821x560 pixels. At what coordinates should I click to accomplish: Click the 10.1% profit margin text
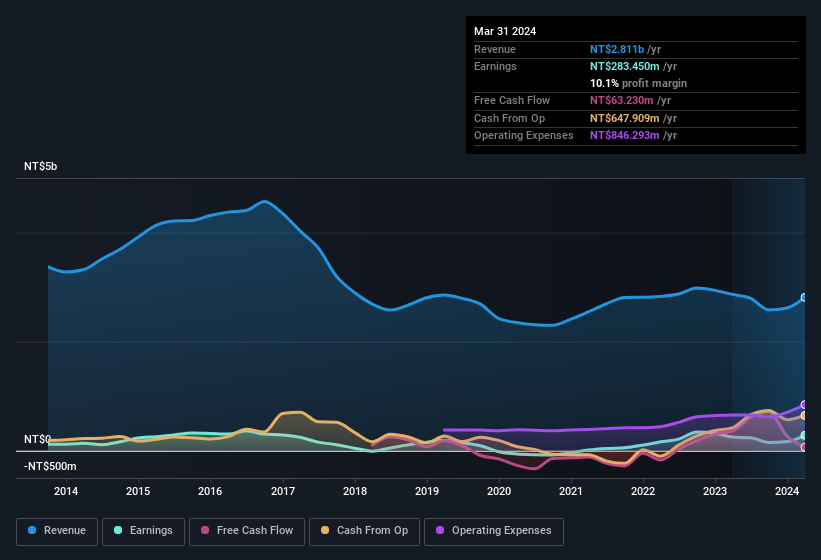tap(638, 84)
